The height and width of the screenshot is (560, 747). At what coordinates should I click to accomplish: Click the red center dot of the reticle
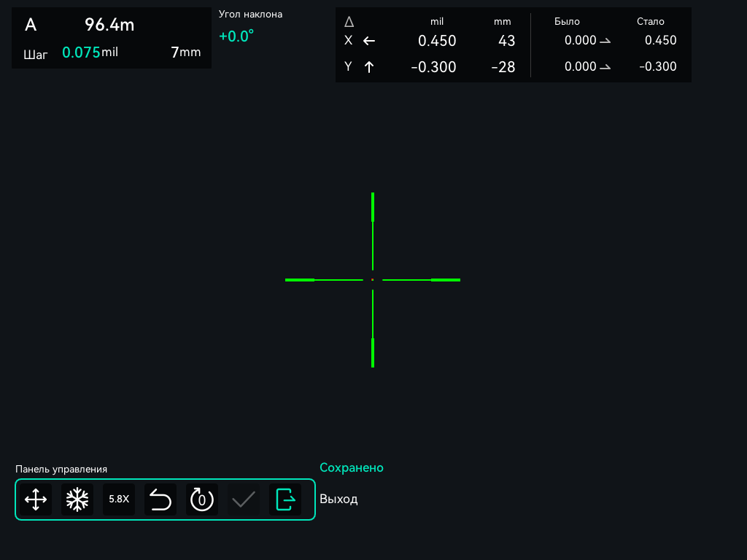[373, 280]
